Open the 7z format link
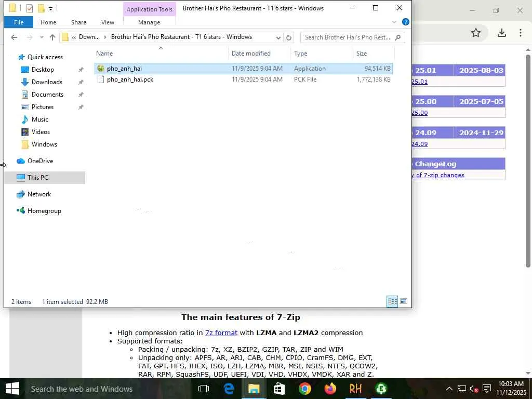This screenshot has width=532, height=399. pos(221,333)
